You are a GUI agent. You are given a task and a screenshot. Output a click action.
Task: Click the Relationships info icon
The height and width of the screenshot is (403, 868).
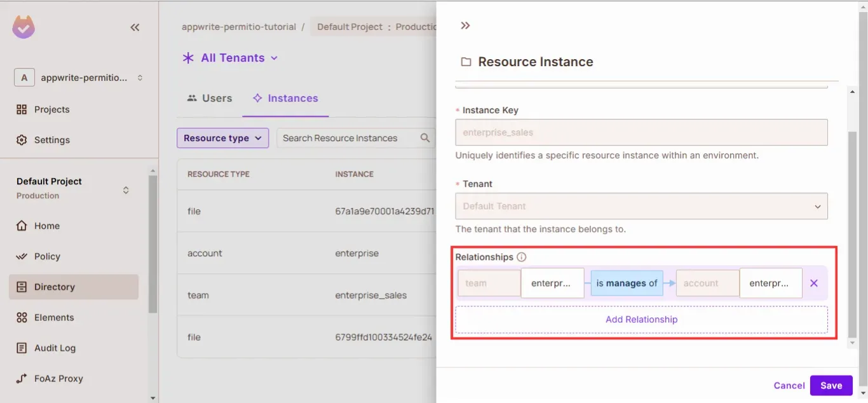522,257
